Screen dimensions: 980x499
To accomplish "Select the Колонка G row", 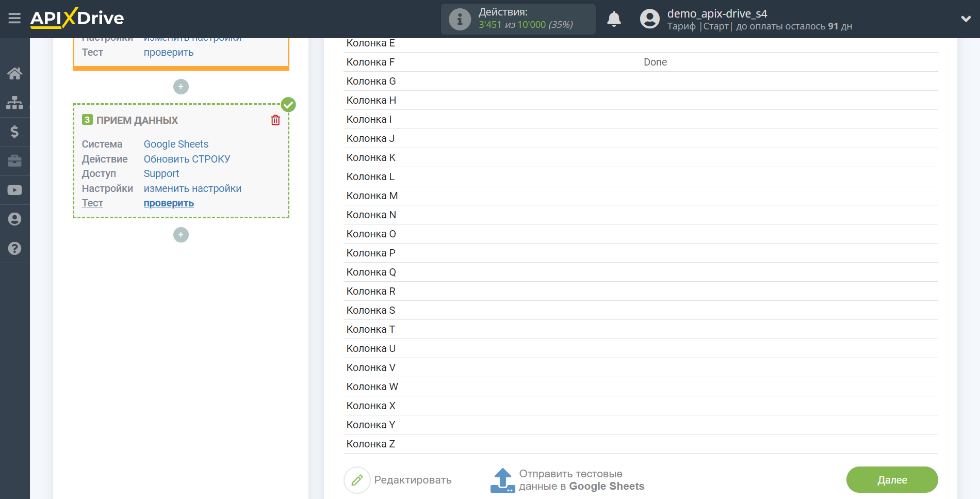I will click(x=641, y=81).
